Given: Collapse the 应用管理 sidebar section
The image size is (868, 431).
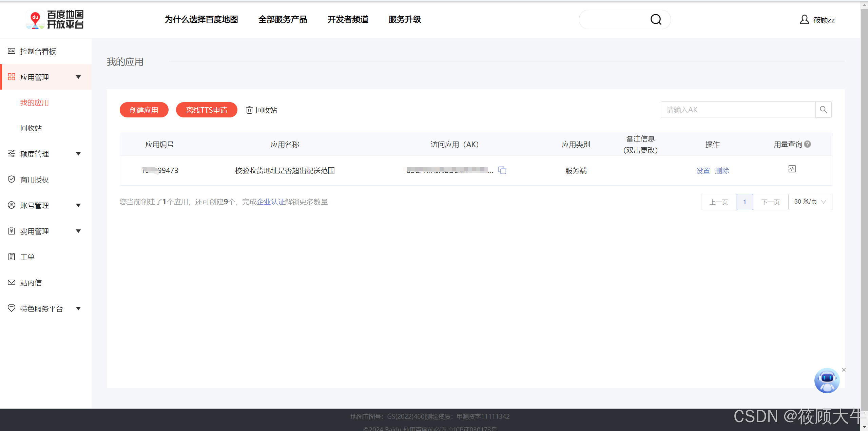Looking at the screenshot, I should coord(78,77).
